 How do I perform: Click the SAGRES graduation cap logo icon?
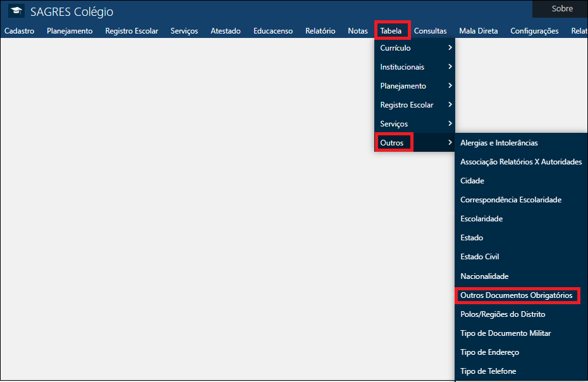tap(16, 11)
